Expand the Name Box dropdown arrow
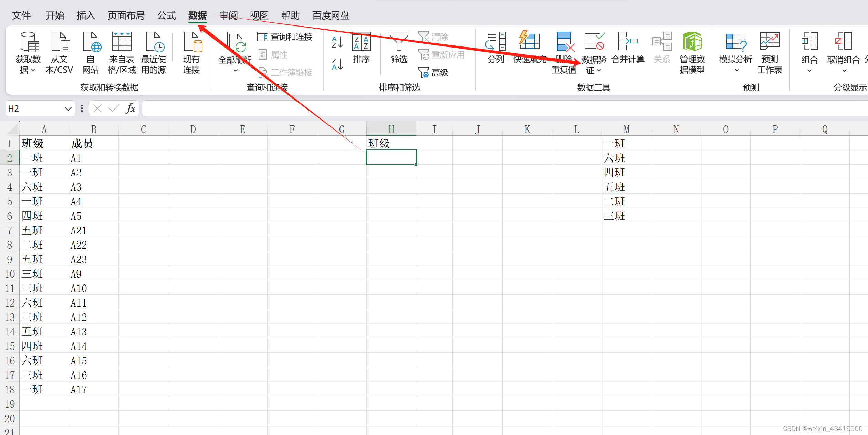Image resolution: width=868 pixels, height=435 pixels. click(x=68, y=109)
